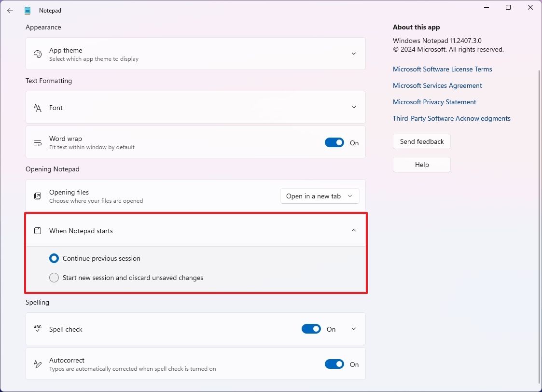Click the Help button
This screenshot has width=542, height=392.
pyautogui.click(x=421, y=164)
